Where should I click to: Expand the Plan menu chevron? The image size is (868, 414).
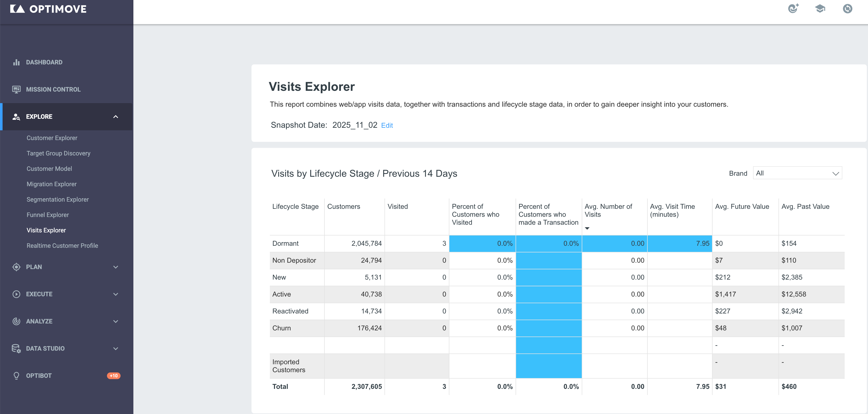116,267
